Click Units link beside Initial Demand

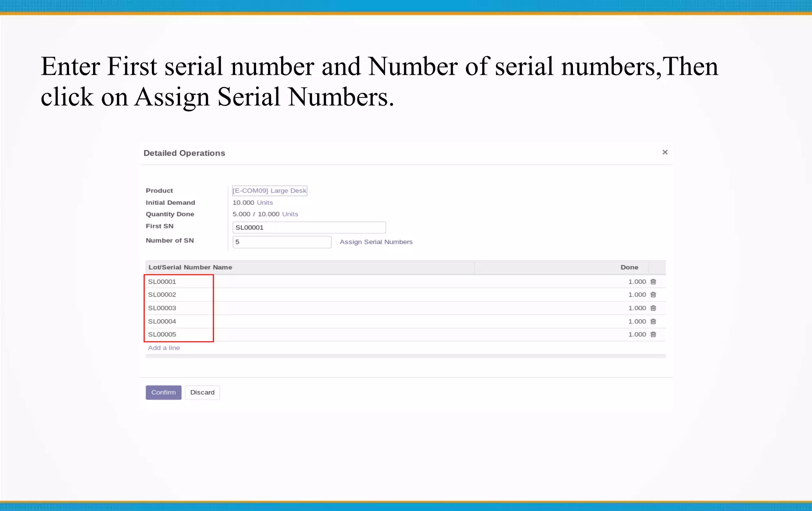(x=265, y=202)
